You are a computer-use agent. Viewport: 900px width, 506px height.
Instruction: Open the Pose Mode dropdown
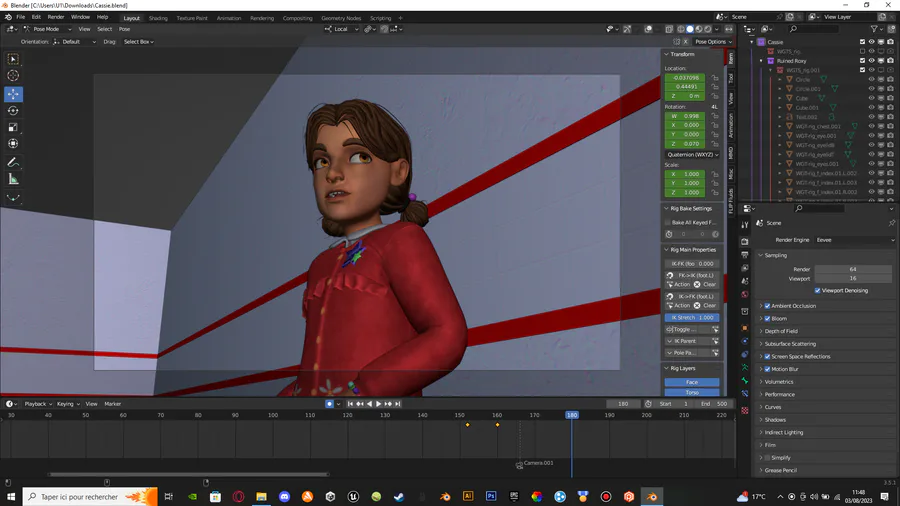click(x=47, y=29)
